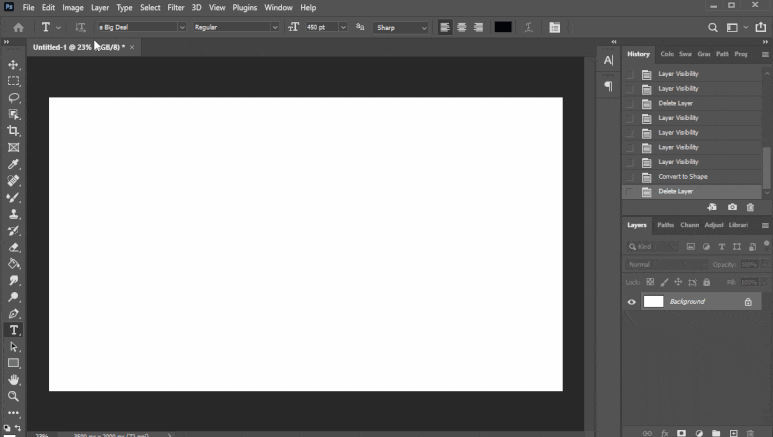Select the Zoom tool
This screenshot has height=437, width=773.
pos(13,396)
